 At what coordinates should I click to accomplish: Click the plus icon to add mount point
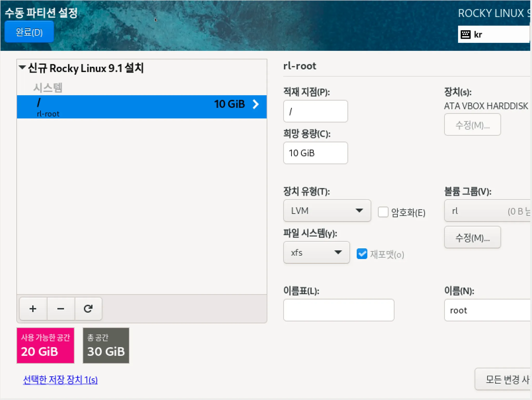tap(33, 309)
